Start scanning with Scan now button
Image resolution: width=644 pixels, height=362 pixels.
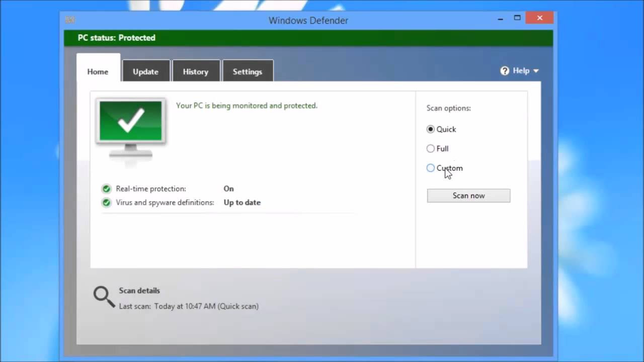pos(468,196)
